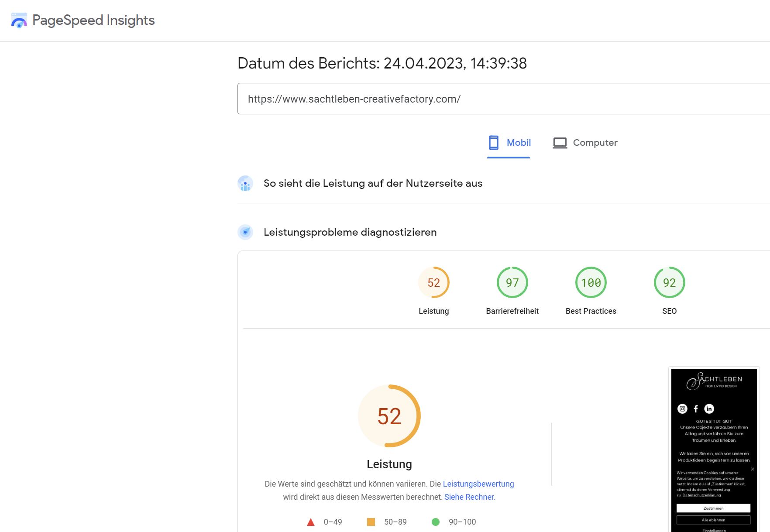Click the PageSpeed Insights logo icon
770x532 pixels.
(19, 21)
